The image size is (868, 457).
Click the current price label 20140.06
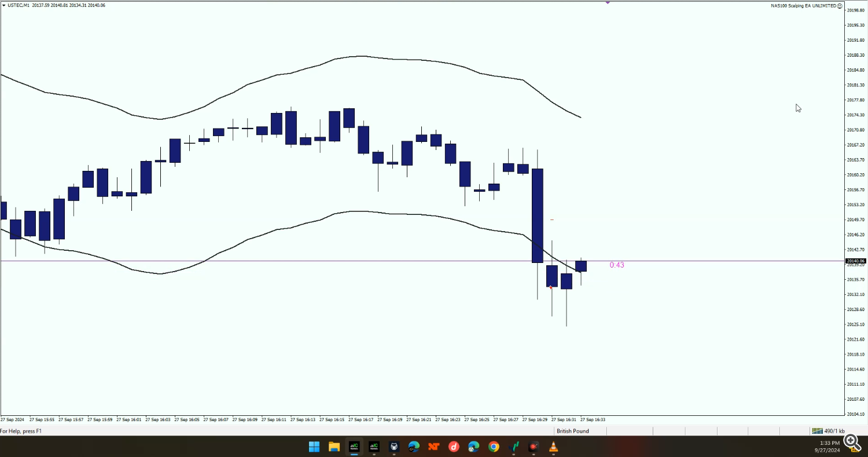pyautogui.click(x=855, y=261)
